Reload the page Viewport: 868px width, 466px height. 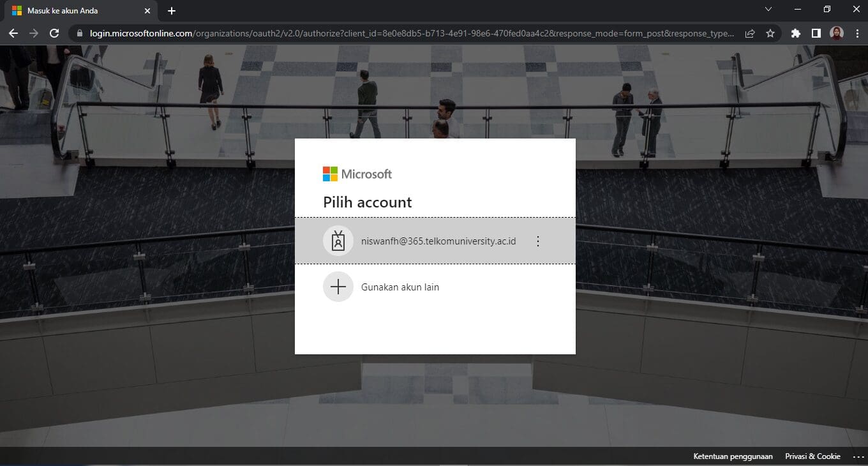(x=54, y=33)
